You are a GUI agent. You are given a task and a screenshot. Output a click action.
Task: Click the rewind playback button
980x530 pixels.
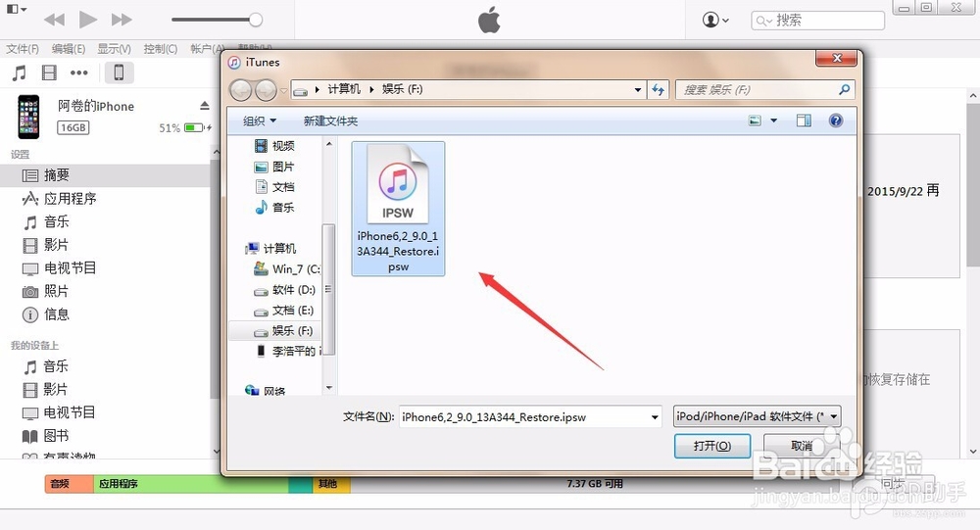54,20
